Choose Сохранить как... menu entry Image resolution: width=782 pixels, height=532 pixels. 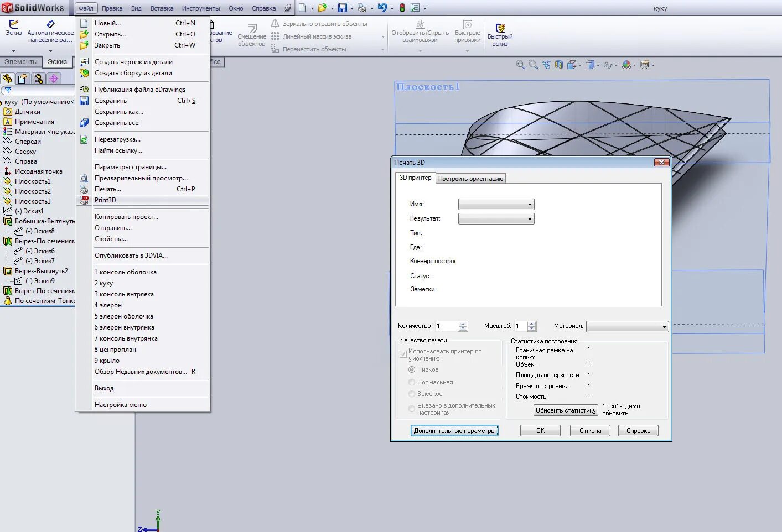(143, 112)
